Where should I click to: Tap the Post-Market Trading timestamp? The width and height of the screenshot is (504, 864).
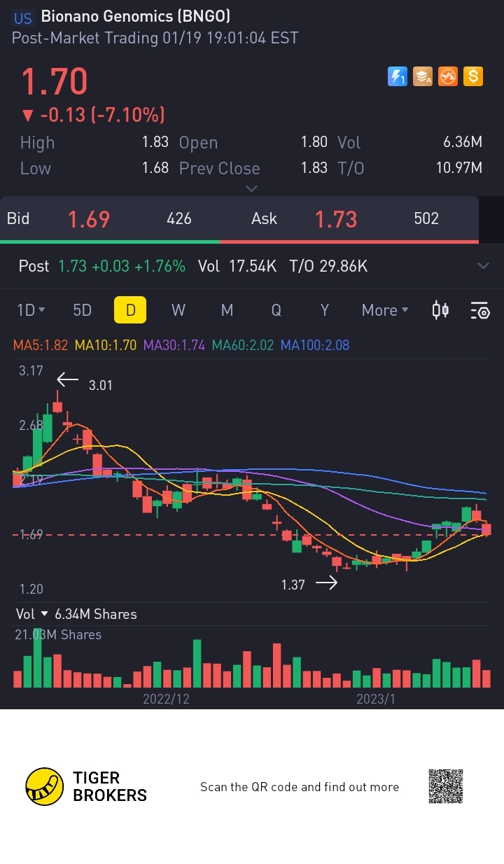(155, 38)
